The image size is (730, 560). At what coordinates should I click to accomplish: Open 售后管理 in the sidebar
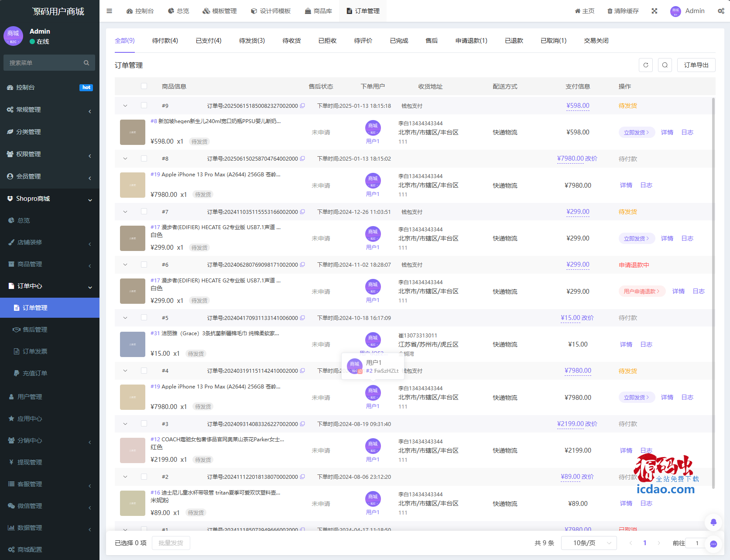point(50,330)
